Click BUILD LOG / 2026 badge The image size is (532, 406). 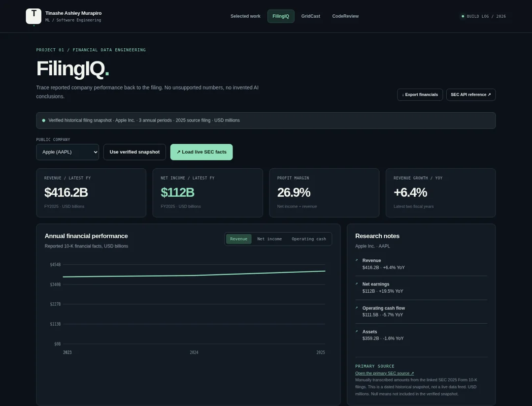tap(484, 16)
